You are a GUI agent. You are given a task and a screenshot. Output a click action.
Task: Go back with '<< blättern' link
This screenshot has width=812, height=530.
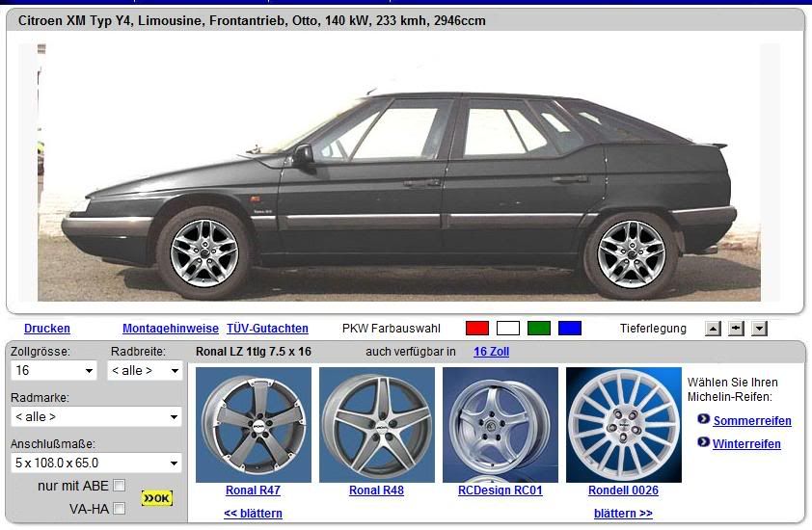(x=253, y=514)
